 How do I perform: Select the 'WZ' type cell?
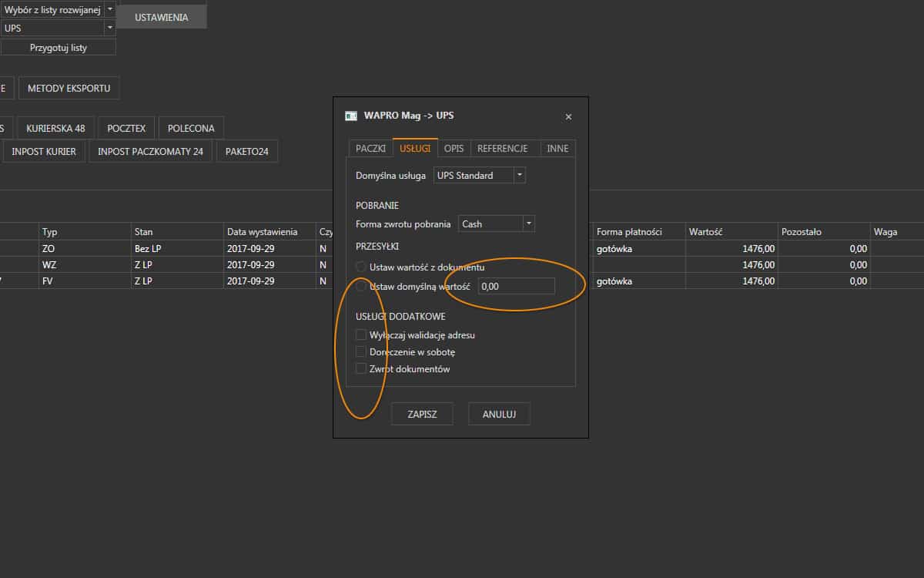tap(85, 265)
